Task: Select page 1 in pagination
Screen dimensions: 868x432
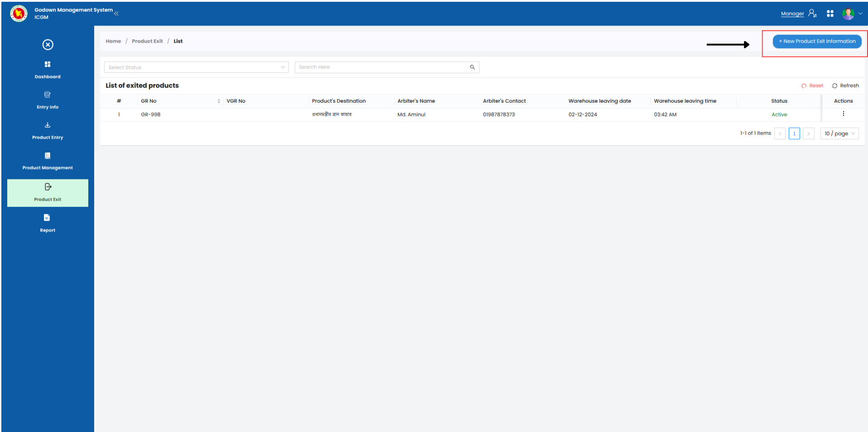Action: pos(794,134)
